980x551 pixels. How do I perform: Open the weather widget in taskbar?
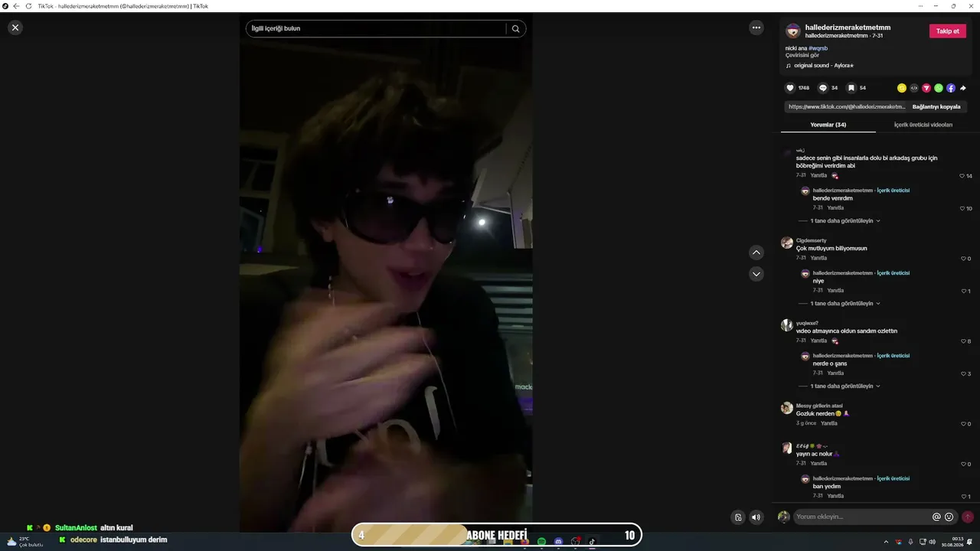tap(24, 542)
